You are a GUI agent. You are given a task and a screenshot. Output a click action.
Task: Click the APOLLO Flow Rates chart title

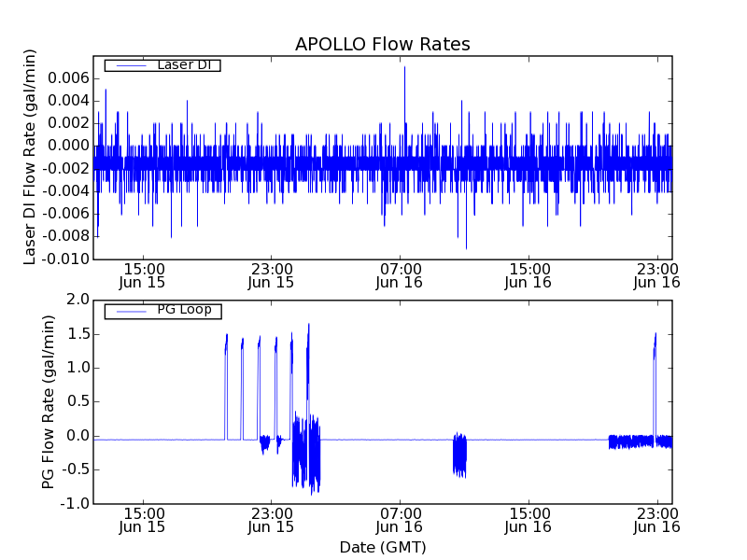[382, 44]
